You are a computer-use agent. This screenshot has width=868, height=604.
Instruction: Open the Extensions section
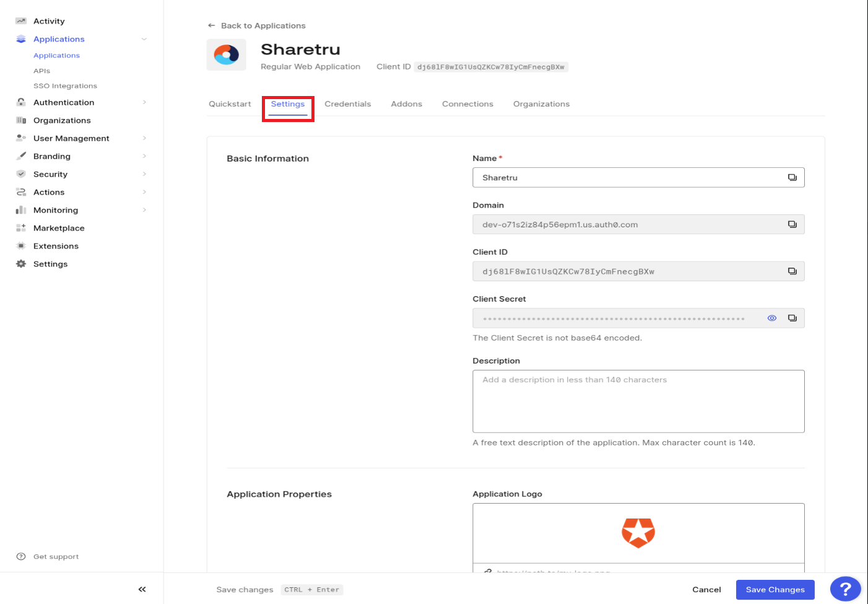click(56, 245)
